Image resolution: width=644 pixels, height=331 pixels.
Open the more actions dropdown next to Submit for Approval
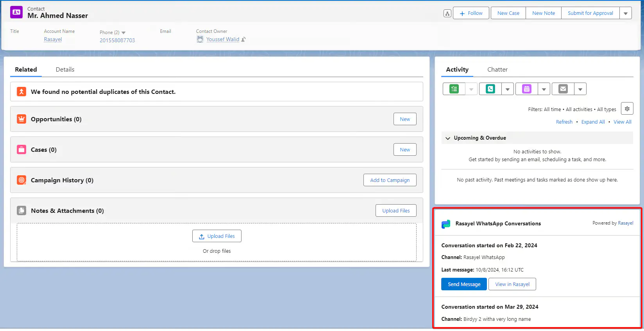click(x=626, y=13)
